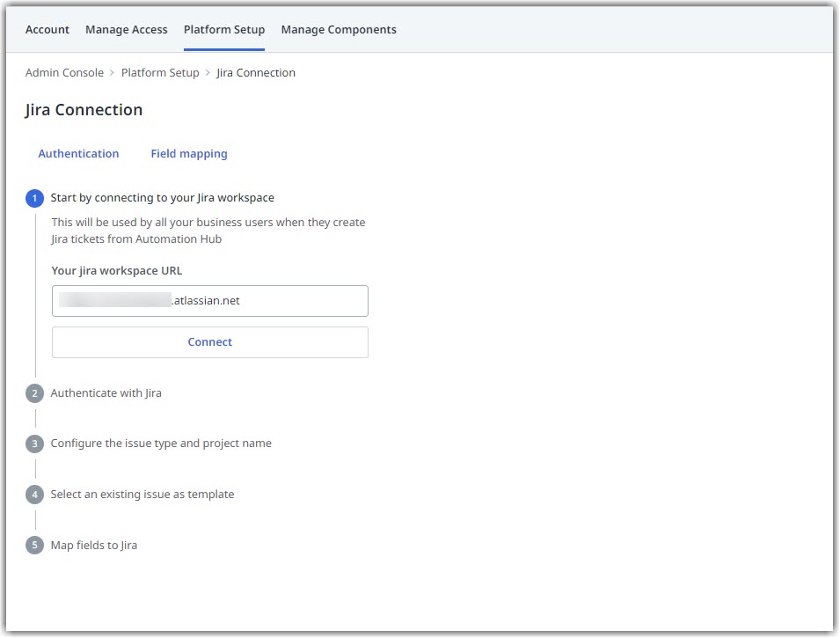This screenshot has width=840, height=638.
Task: Click 'Your jira workspace URL' label
Action: click(117, 271)
